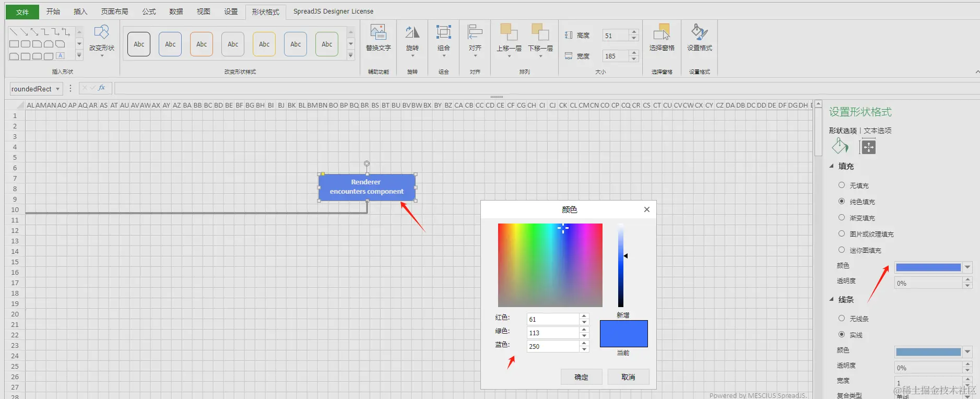980x399 pixels.
Task: Open the fill 颜色 color dropdown arrow
Action: coord(967,267)
